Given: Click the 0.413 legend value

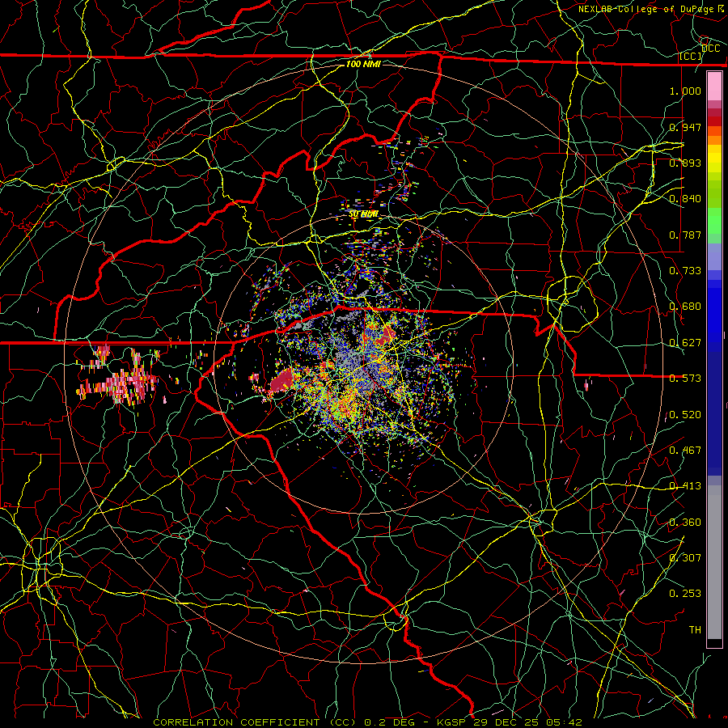Looking at the screenshot, I should coord(685,485).
